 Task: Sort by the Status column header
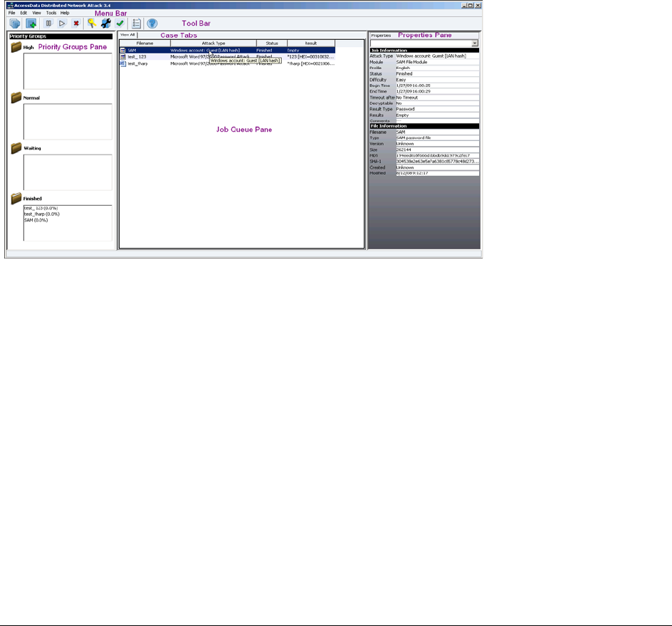tap(272, 43)
